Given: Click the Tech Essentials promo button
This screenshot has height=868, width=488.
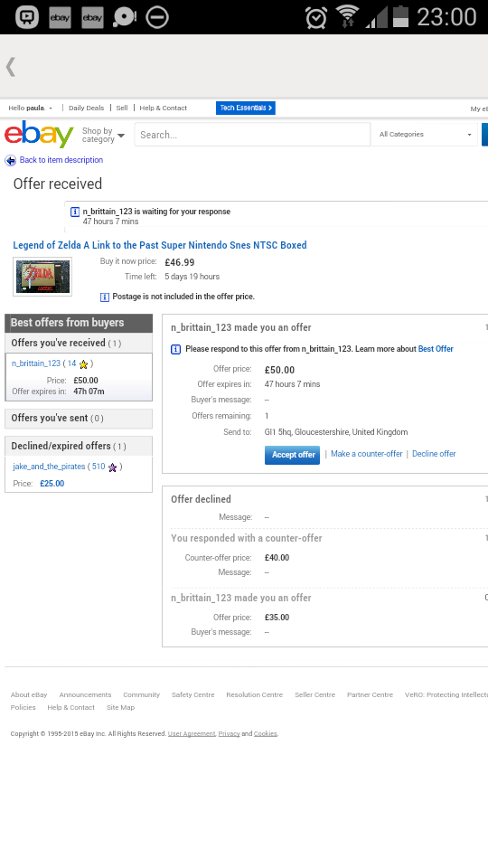Looking at the screenshot, I should (246, 108).
